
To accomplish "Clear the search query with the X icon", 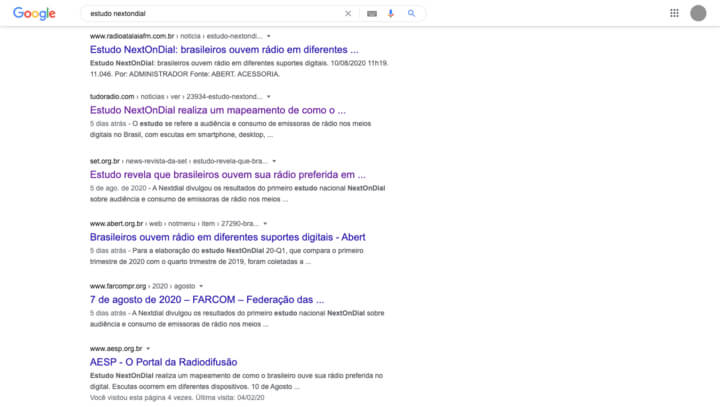I will tap(348, 13).
